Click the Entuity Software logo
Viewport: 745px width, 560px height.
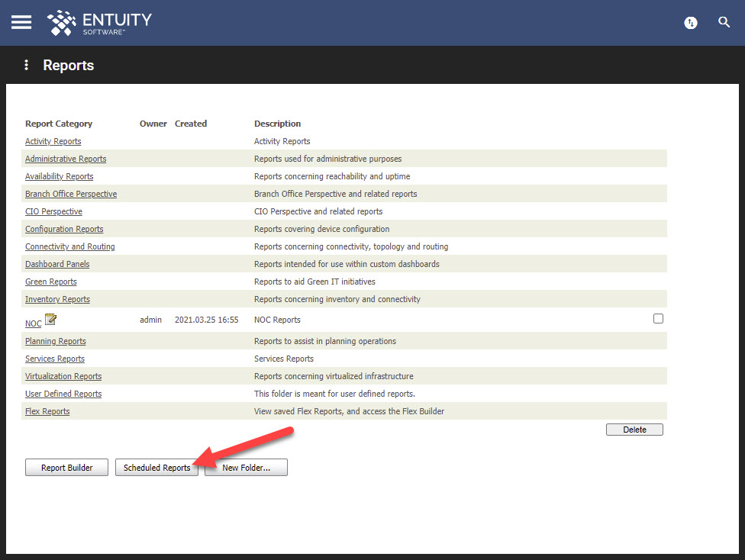click(99, 23)
